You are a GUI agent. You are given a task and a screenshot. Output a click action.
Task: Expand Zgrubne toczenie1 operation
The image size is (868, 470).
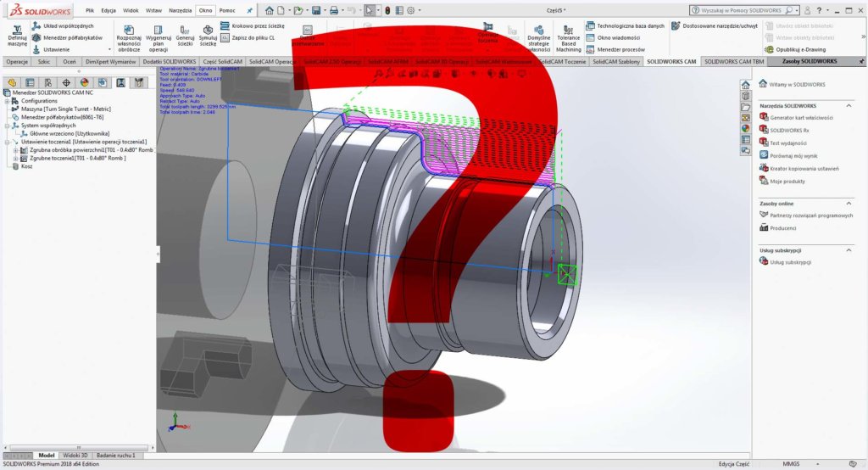(16, 159)
